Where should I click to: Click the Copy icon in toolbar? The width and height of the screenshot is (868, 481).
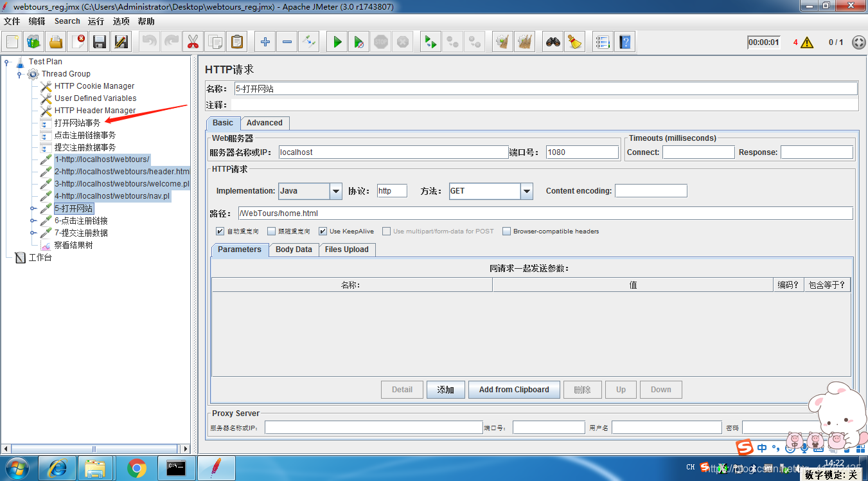pyautogui.click(x=215, y=42)
